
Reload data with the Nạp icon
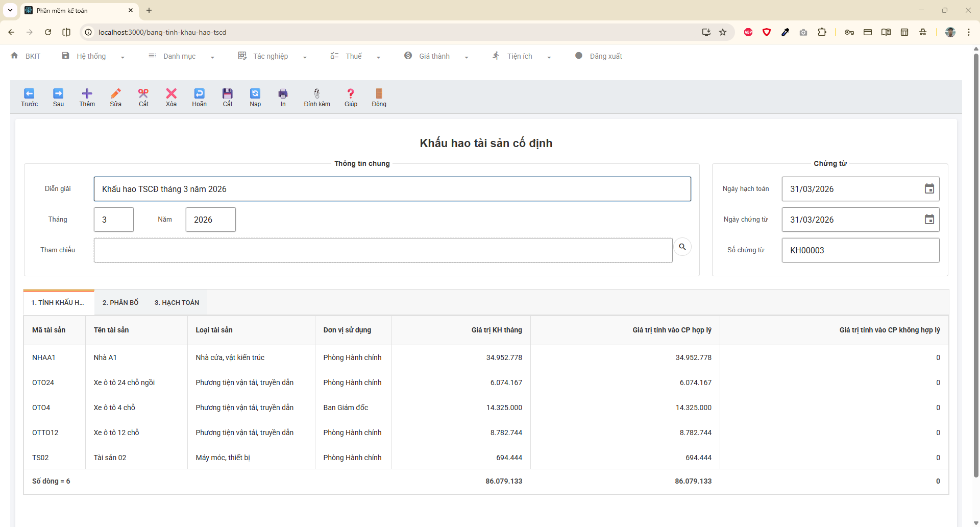click(255, 93)
